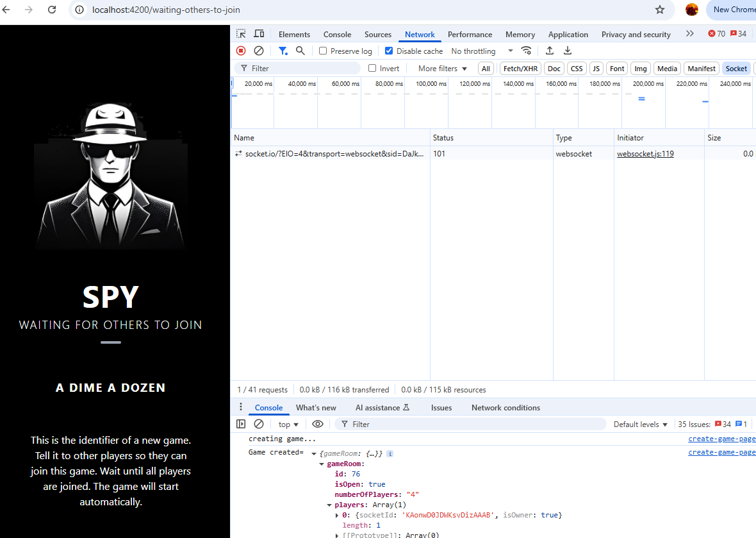Toggle the Media type filter
The image size is (756, 538).
[668, 69]
